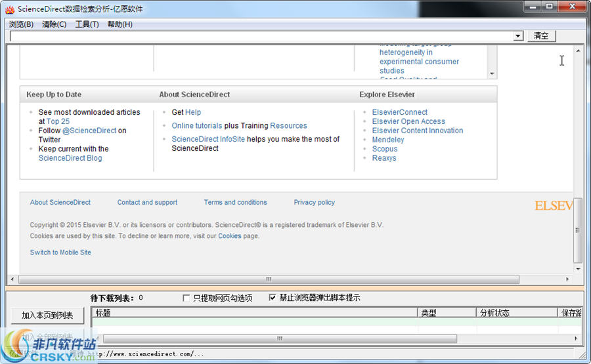Click browser horizontal scroll right arrow
The image size is (591, 364).
coord(567,279)
